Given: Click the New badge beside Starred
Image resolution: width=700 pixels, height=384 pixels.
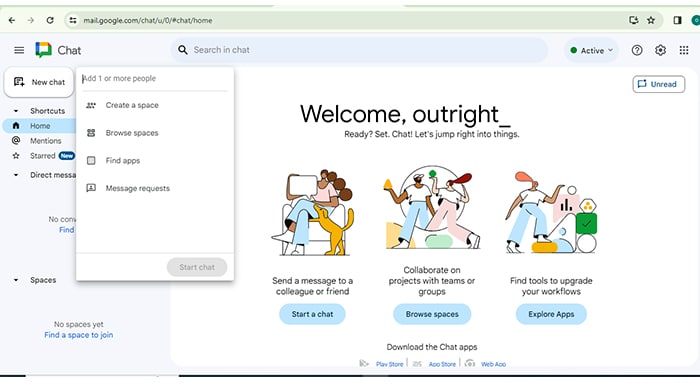Looking at the screenshot, I should pyautogui.click(x=67, y=156).
